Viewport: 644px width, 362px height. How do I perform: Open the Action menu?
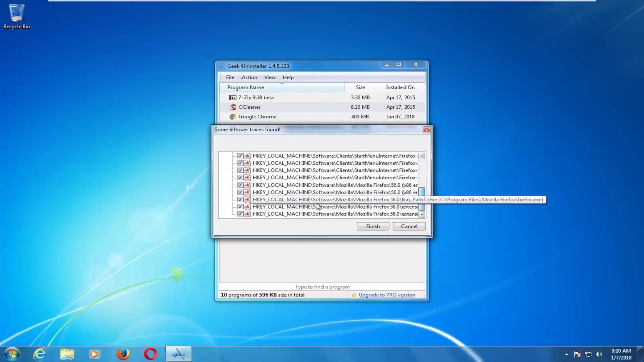click(249, 77)
